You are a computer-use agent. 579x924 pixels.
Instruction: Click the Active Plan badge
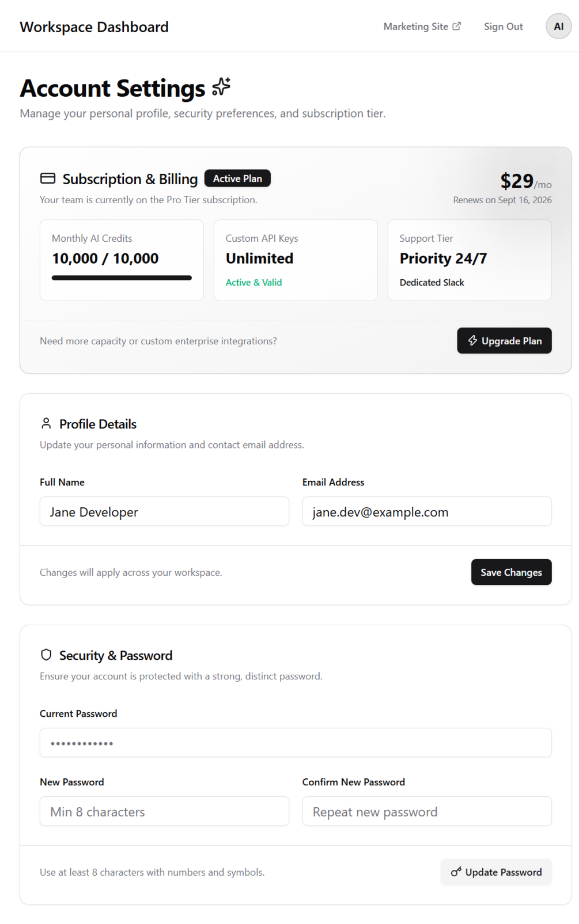pyautogui.click(x=237, y=178)
